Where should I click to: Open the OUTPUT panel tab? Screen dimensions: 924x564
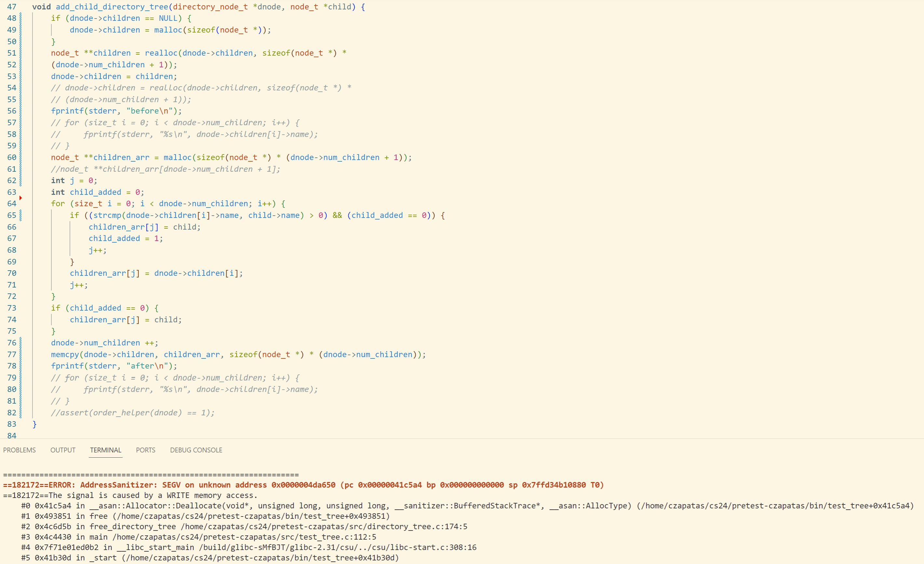point(63,450)
